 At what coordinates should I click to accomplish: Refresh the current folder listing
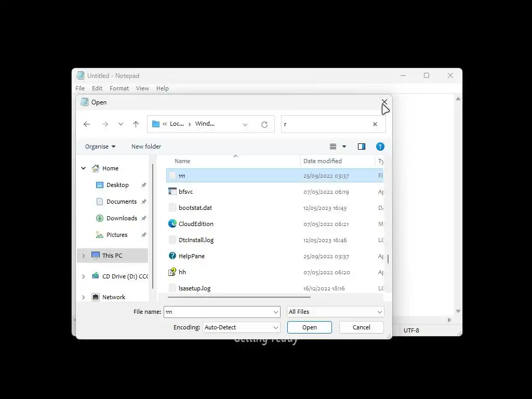click(x=264, y=124)
